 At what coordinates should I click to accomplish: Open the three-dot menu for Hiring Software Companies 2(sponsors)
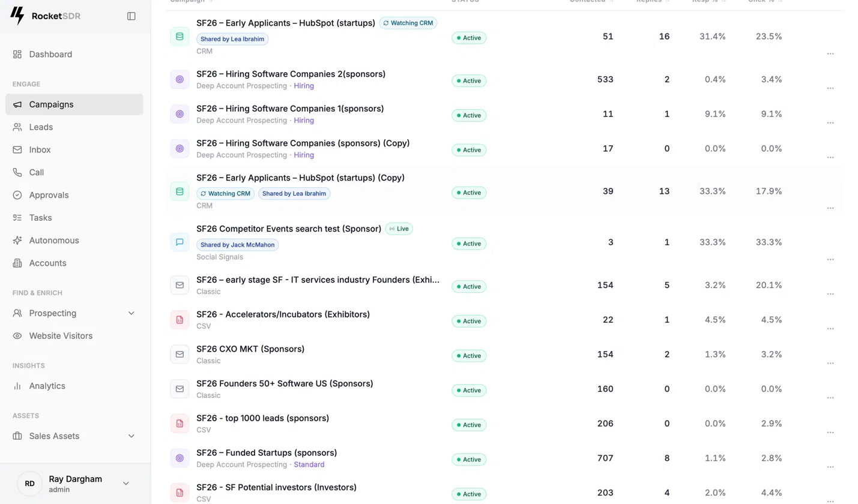tap(830, 88)
